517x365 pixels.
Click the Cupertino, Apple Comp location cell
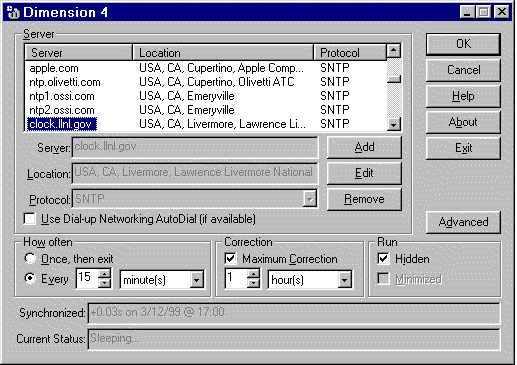pos(221,68)
